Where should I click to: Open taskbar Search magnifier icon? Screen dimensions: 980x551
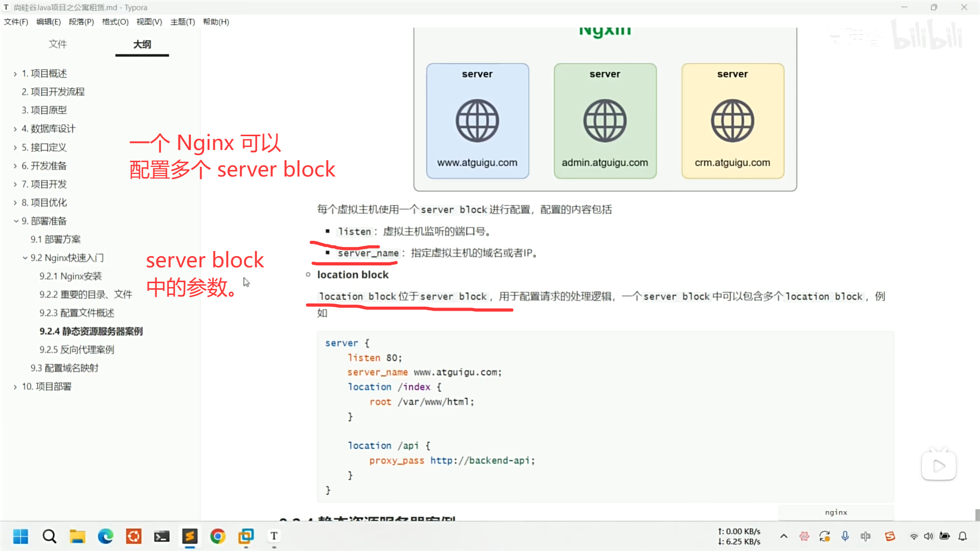coord(50,536)
